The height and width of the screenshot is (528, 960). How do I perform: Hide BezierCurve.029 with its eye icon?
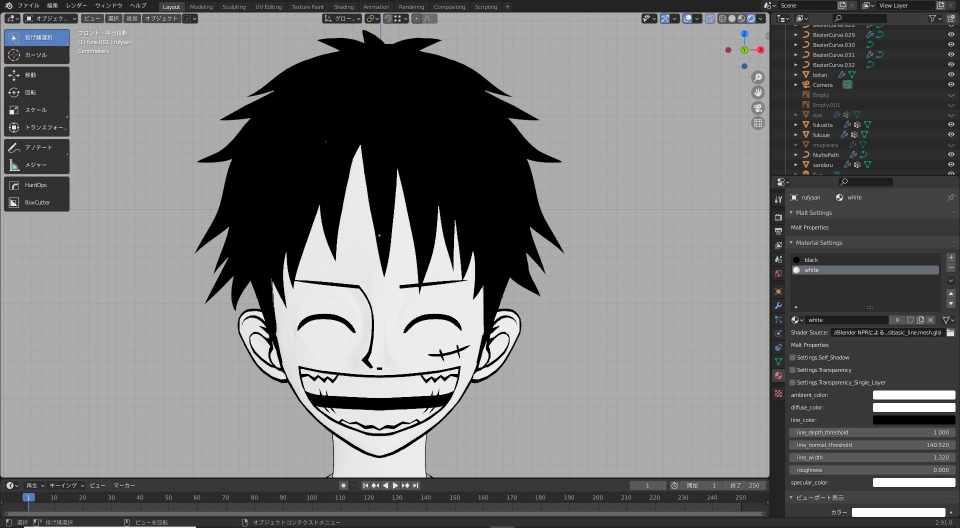[x=951, y=35]
